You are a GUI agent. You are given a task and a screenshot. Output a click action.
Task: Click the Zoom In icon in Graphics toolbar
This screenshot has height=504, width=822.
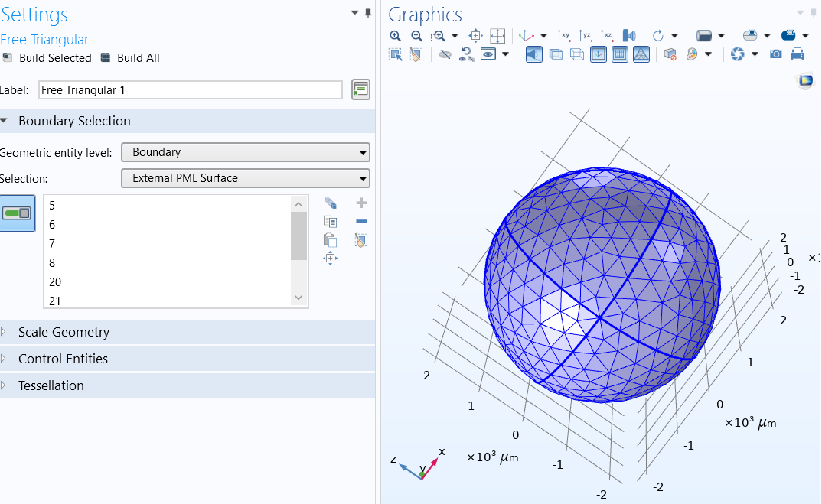coord(395,36)
